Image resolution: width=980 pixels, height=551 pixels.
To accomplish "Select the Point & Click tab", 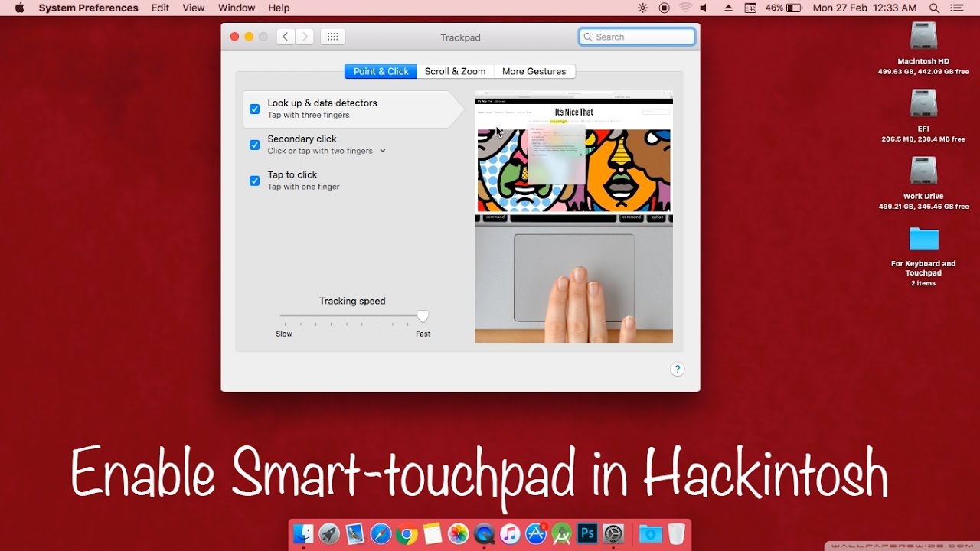I will pyautogui.click(x=381, y=71).
